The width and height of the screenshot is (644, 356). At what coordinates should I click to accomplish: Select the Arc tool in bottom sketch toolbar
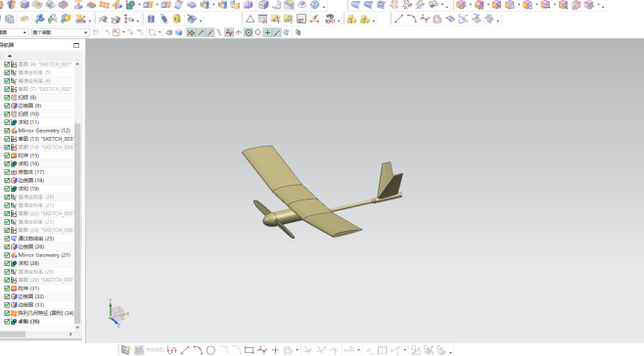(198, 350)
